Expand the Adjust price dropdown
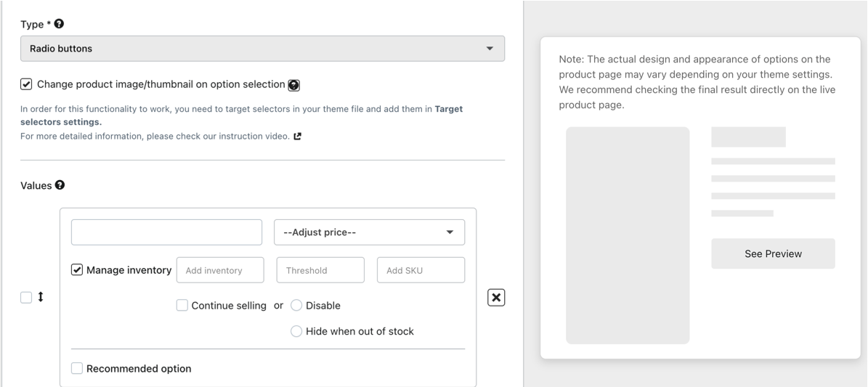This screenshot has width=868, height=387. [369, 232]
